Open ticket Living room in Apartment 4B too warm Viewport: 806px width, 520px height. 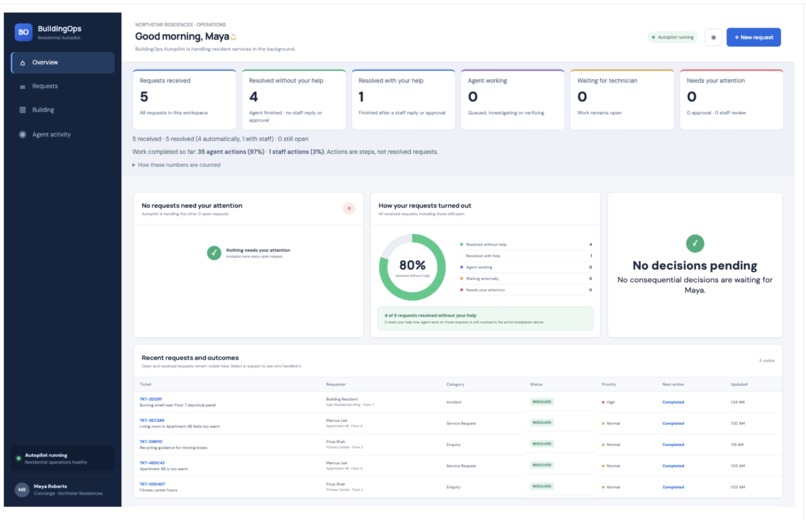tap(152, 420)
